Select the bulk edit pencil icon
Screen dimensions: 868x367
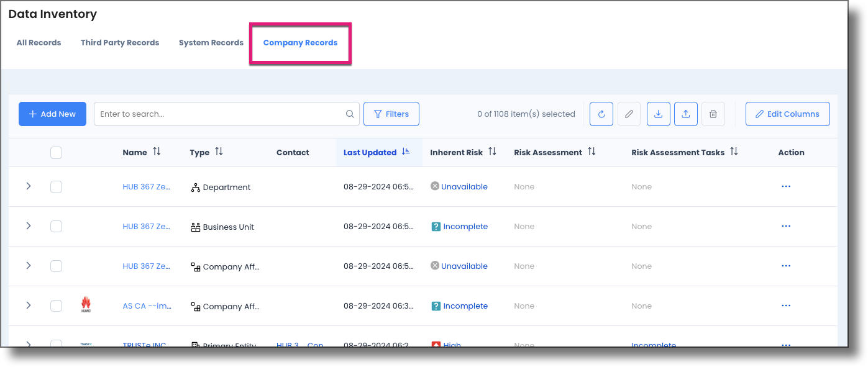[x=629, y=114]
